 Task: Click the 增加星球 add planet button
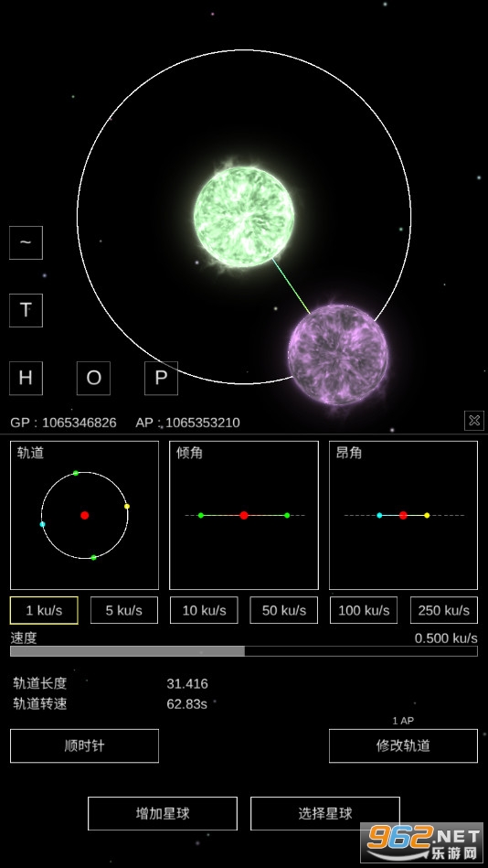tap(163, 813)
